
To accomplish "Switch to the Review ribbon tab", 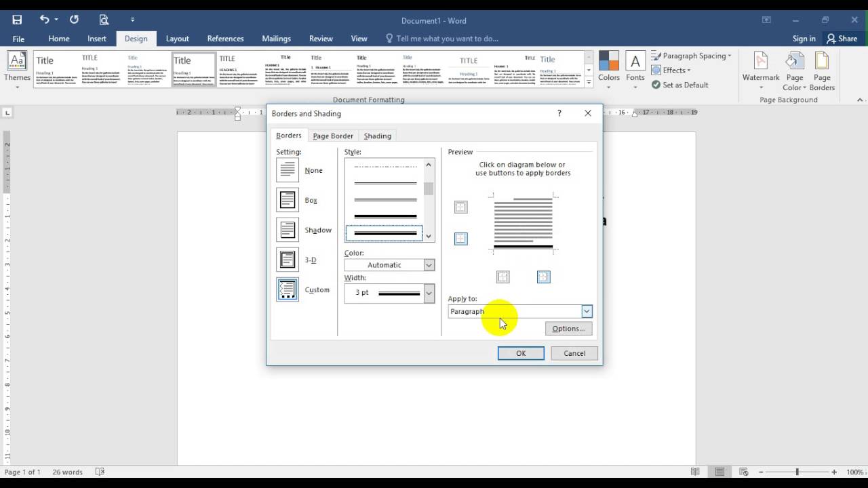I will pyautogui.click(x=321, y=39).
